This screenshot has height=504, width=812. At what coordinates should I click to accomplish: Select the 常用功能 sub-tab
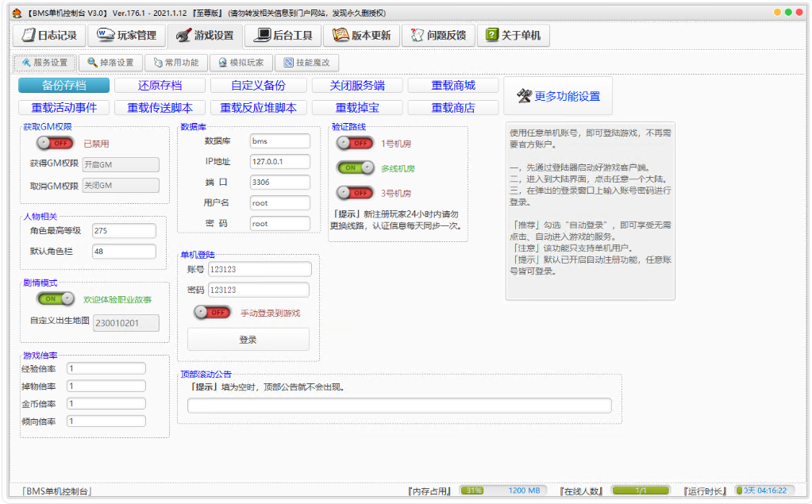pos(176,63)
